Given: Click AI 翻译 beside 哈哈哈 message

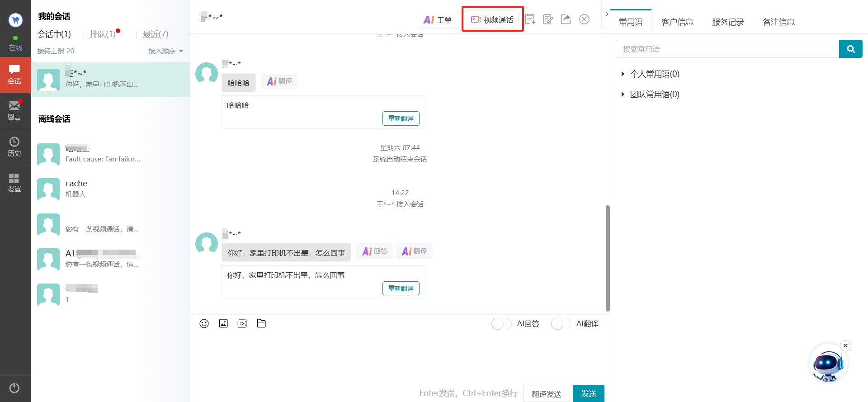Looking at the screenshot, I should [x=279, y=81].
